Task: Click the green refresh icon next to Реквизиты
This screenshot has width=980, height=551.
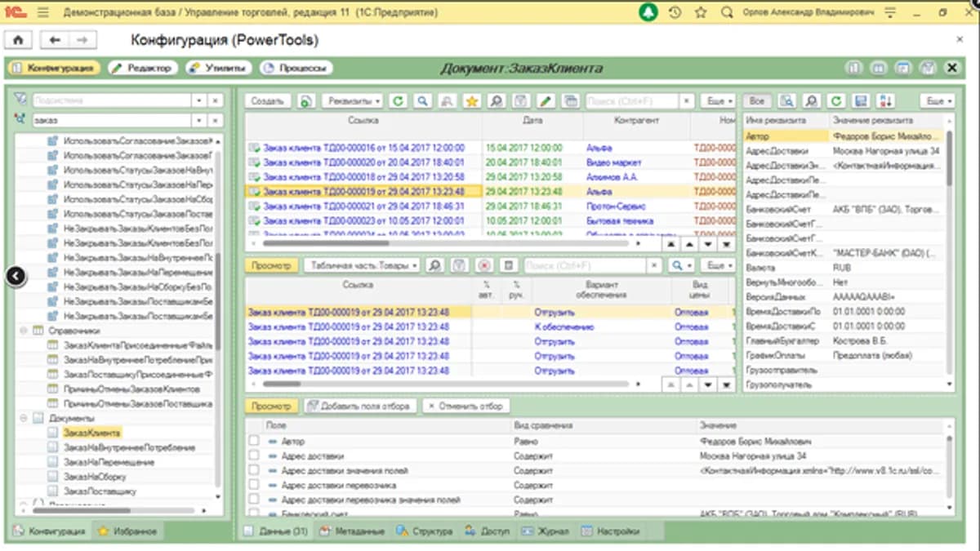Action: pyautogui.click(x=398, y=101)
